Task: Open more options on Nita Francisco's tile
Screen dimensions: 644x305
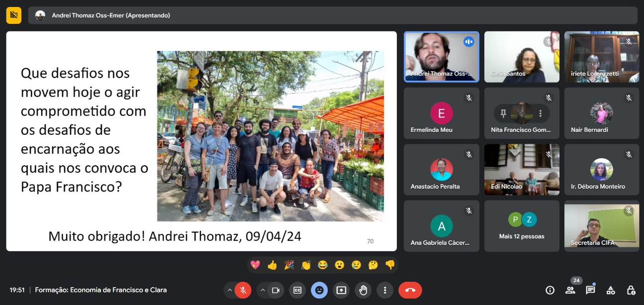Action: [x=540, y=113]
